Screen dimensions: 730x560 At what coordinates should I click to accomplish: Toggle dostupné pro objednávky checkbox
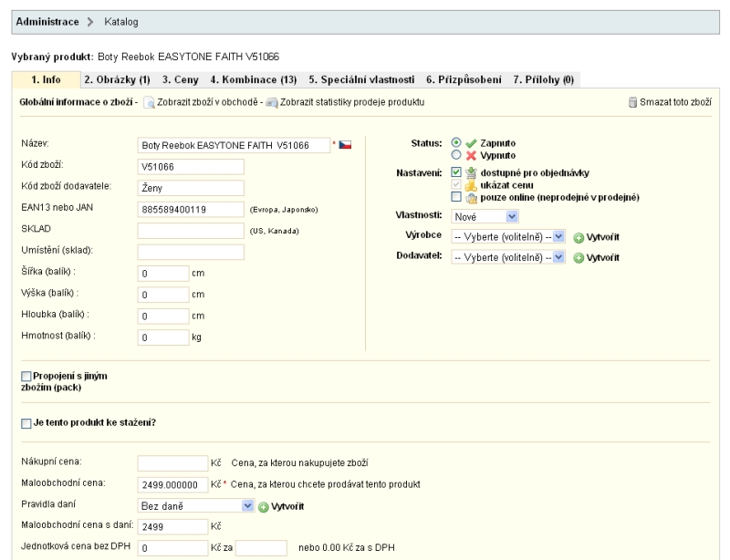[456, 171]
